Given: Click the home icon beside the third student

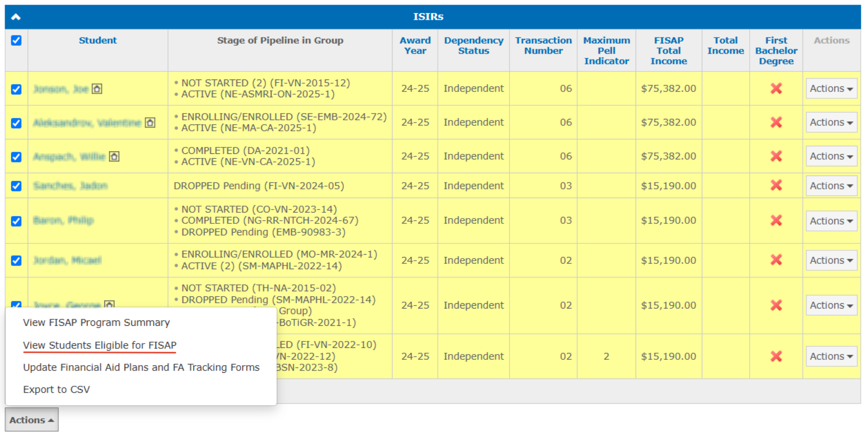Looking at the screenshot, I should tap(114, 156).
